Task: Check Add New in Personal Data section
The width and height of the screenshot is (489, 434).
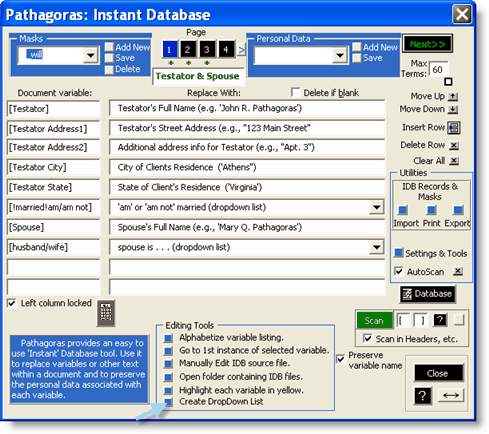Action: click(357, 47)
